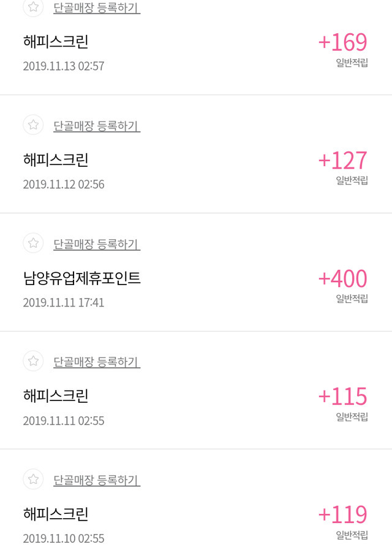The height and width of the screenshot is (558, 392).
Task: Click 단골매장 등록하기 for the 2019.11.13 entry
Action: click(x=97, y=9)
